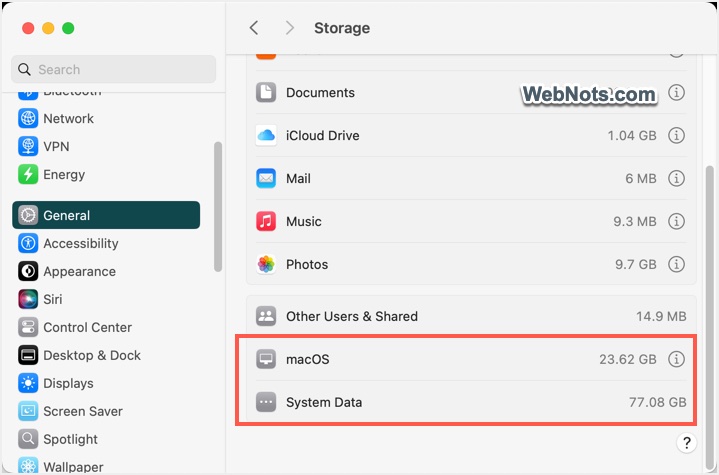Viewport: 719px width, 475px height.
Task: Click the search magnifying glass icon
Action: coord(24,69)
